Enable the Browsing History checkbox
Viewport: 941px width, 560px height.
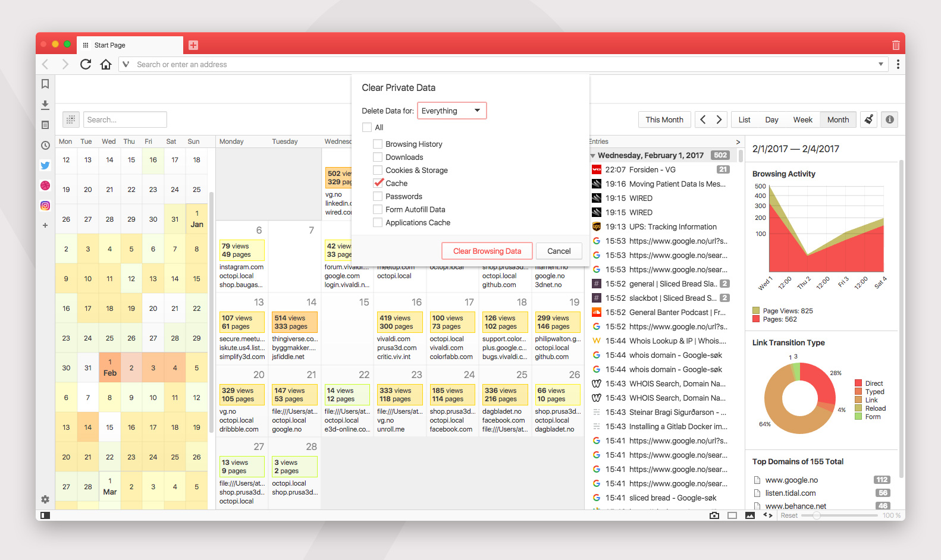point(378,144)
